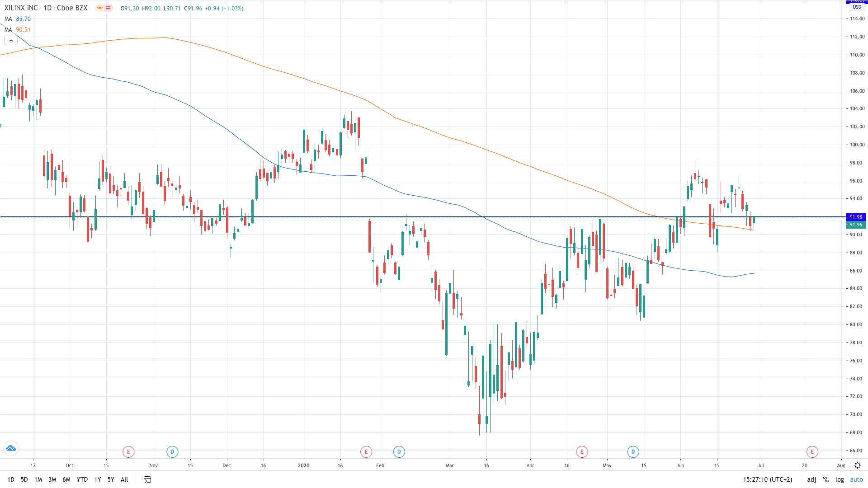Click the USD currency label on the price axis
Screen dimensions: 868x488
857,7
